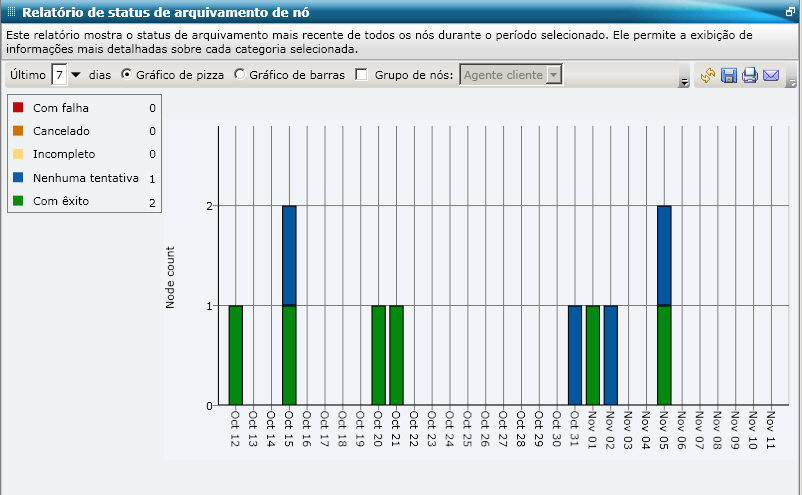The height and width of the screenshot is (495, 802).
Task: Click the red Com falha legend swatch
Action: click(18, 107)
